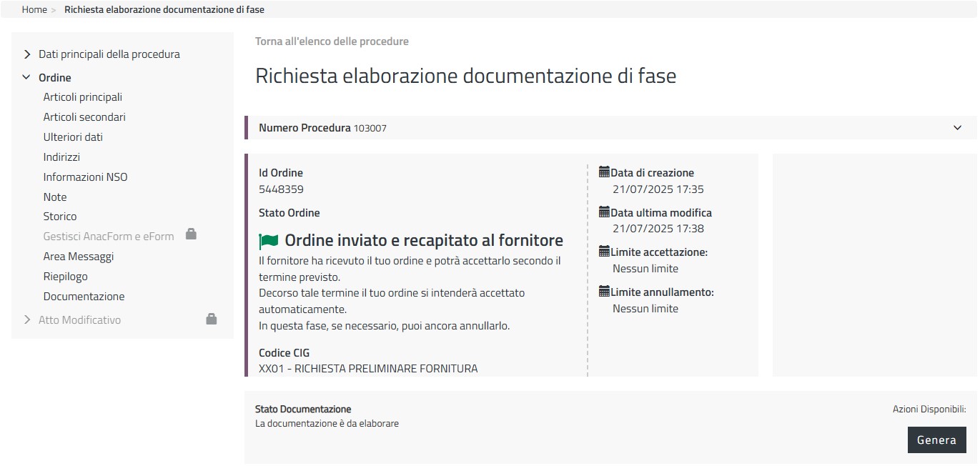The height and width of the screenshot is (466, 980).
Task: Click the lock icon beside Gestisci AnacForm e eForm
Action: (x=191, y=234)
